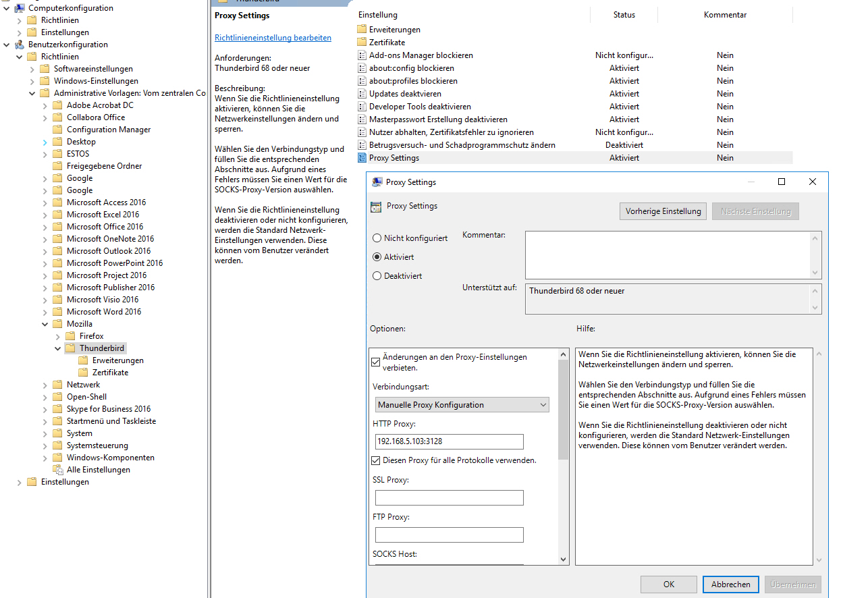Select Windows-Komponenten in the tree
868x598 pixels.
pos(111,458)
